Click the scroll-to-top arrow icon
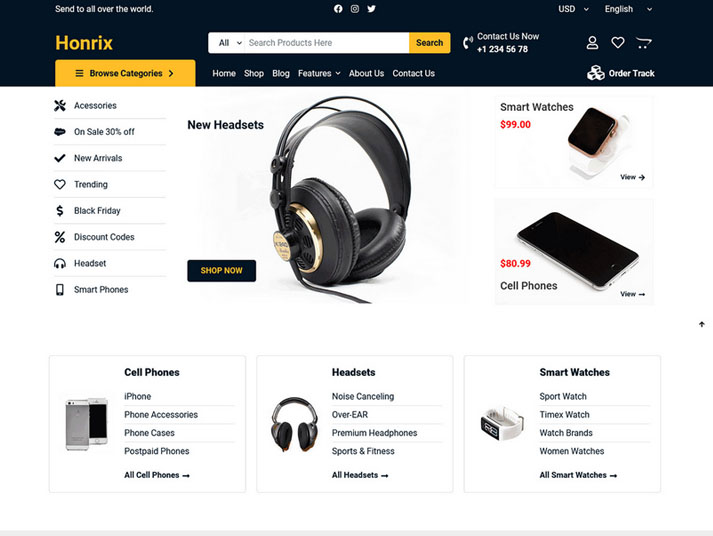The image size is (713, 536). click(x=702, y=324)
